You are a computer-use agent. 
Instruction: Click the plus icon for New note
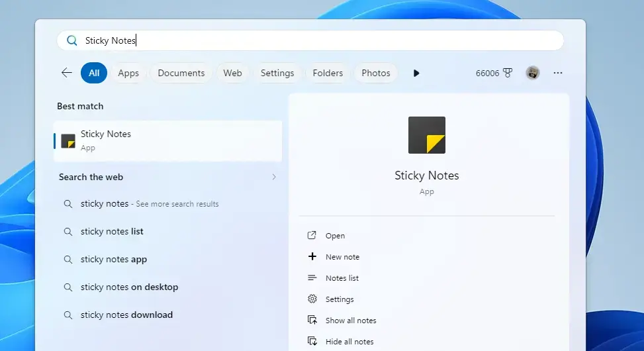[x=312, y=256]
